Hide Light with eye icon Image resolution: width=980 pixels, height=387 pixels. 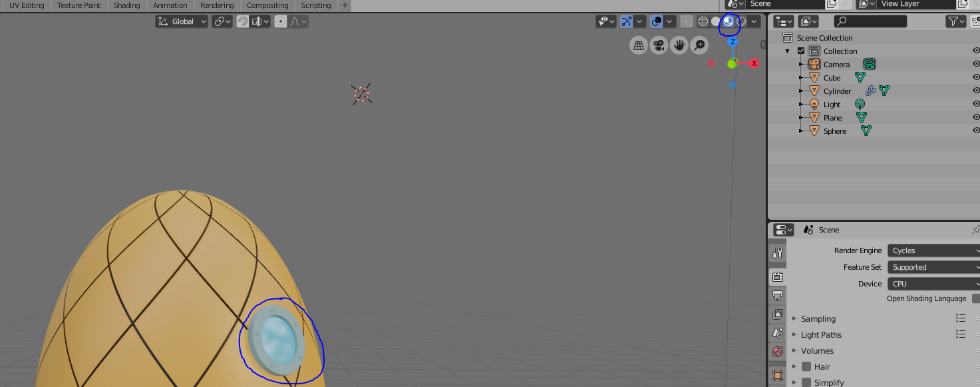[976, 104]
